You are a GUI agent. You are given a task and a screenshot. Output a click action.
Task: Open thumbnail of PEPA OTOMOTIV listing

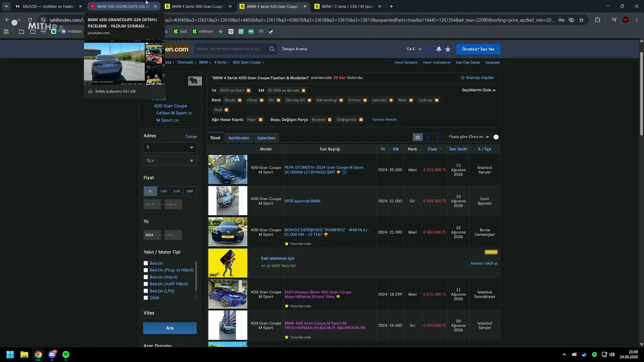coord(228,169)
